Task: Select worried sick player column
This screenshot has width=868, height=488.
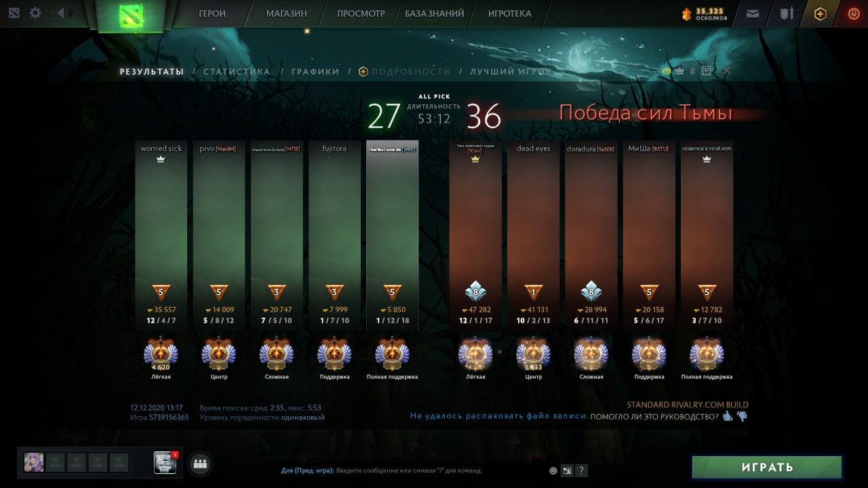Action: [x=161, y=236]
